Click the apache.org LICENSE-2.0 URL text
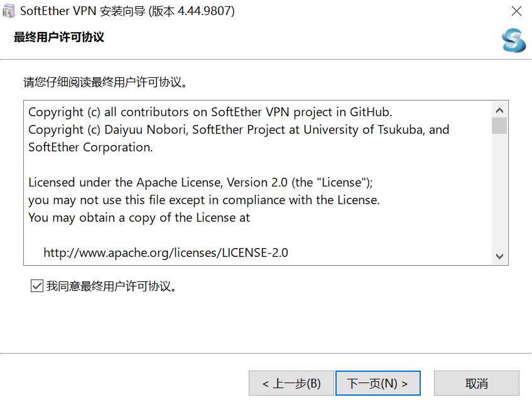Viewport: 532px width, 407px height. [166, 253]
